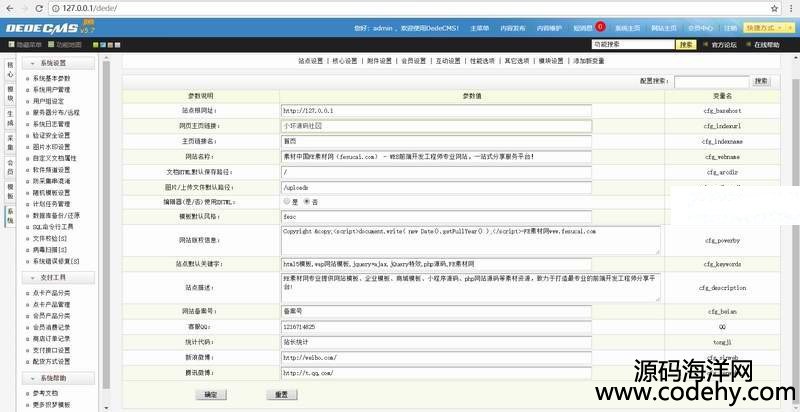Image resolution: width=800 pixels, height=412 pixels.
Task: Open the 其它选项 tab
Action: click(x=517, y=61)
